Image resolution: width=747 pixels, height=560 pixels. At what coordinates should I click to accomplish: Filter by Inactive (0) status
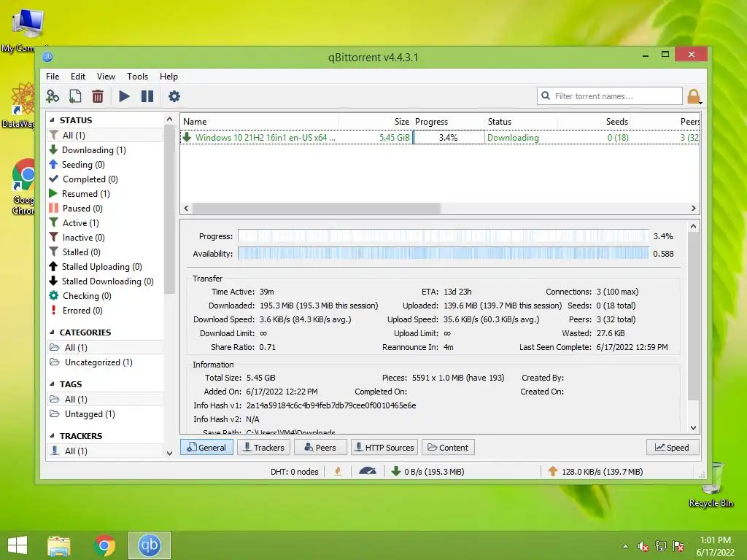[x=83, y=237]
